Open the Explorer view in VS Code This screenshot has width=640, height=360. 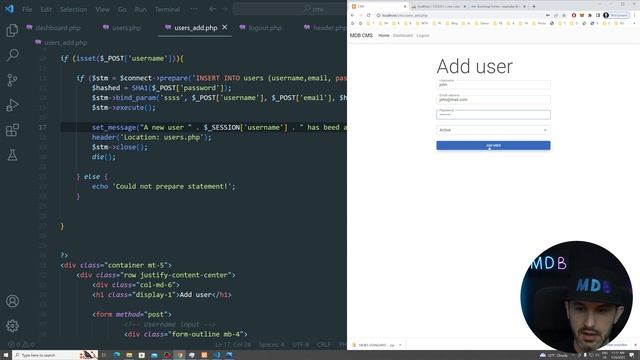pos(12,30)
